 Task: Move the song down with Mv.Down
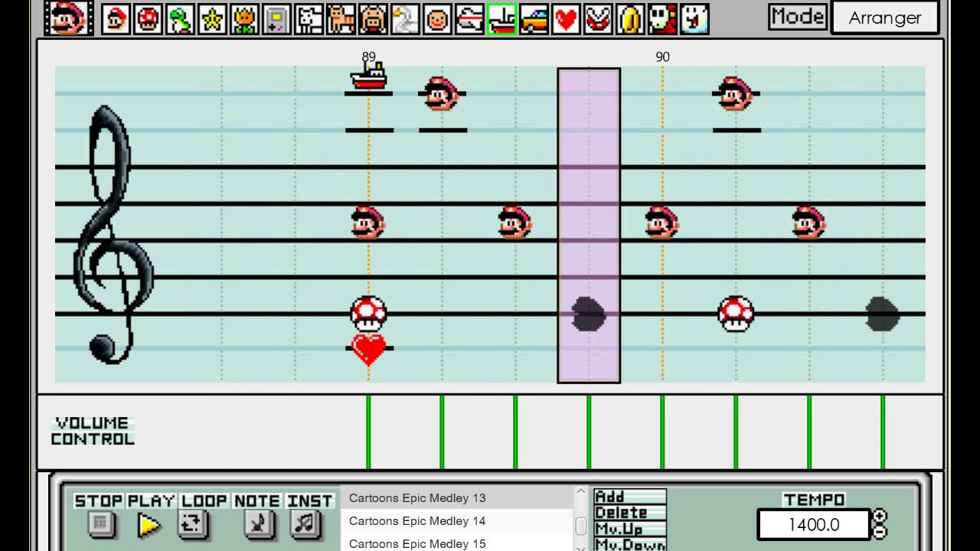tap(630, 544)
